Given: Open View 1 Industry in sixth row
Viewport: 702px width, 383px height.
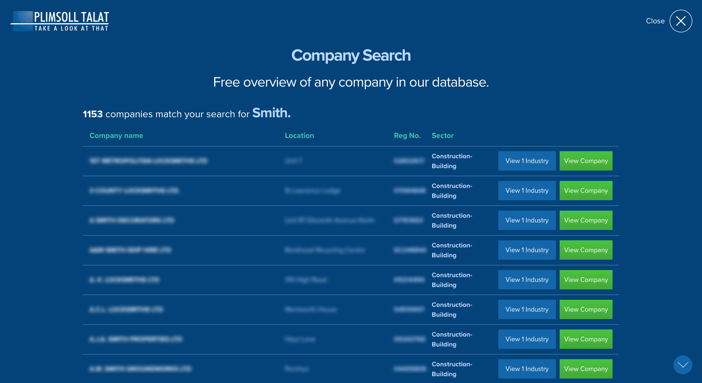Looking at the screenshot, I should click(527, 310).
